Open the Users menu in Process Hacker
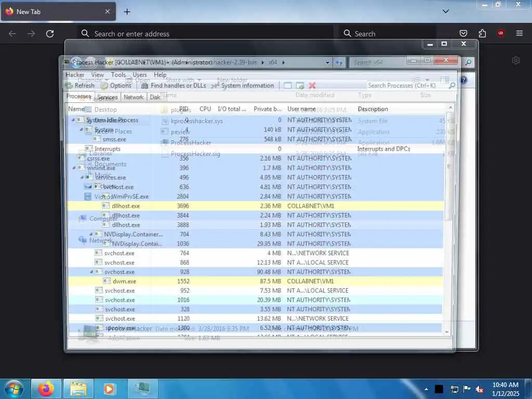This screenshot has height=399, width=532. point(139,75)
